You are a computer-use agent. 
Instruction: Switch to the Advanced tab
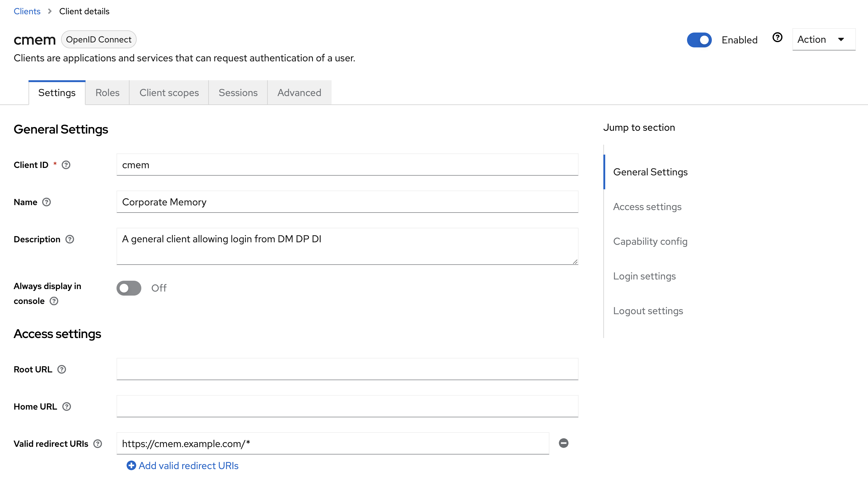(x=298, y=92)
